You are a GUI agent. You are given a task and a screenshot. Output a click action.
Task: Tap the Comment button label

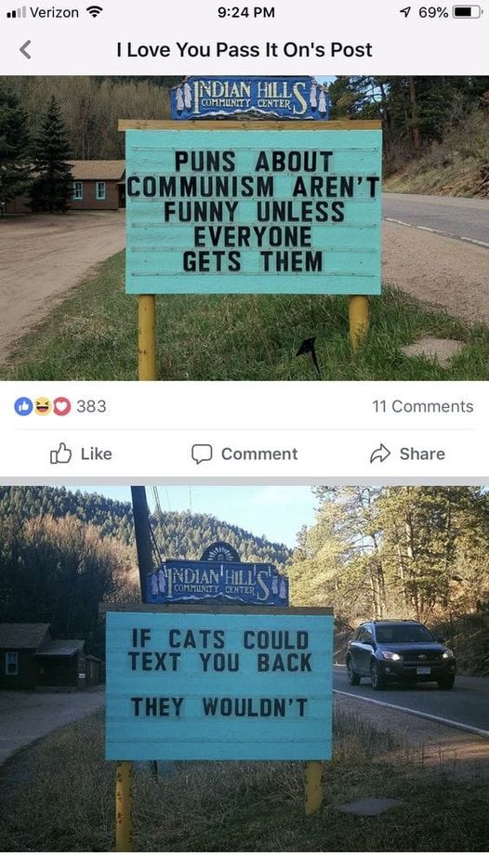[259, 454]
